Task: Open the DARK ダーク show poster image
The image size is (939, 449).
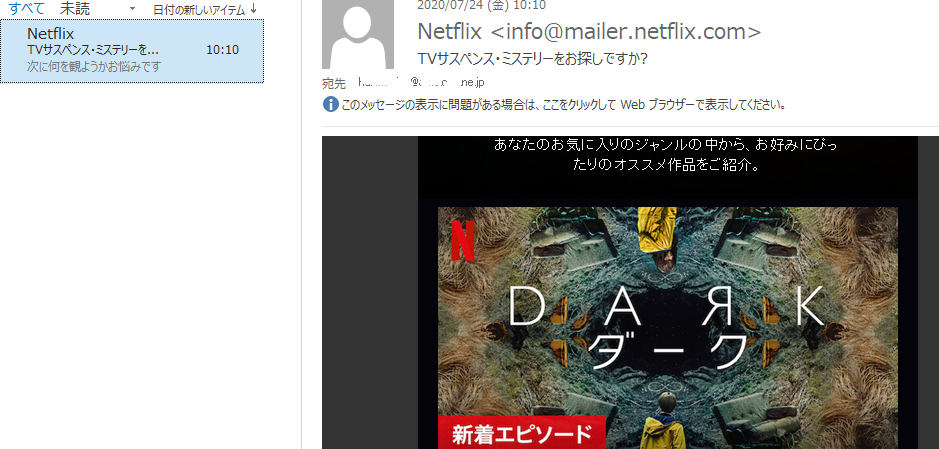Action: point(668,328)
